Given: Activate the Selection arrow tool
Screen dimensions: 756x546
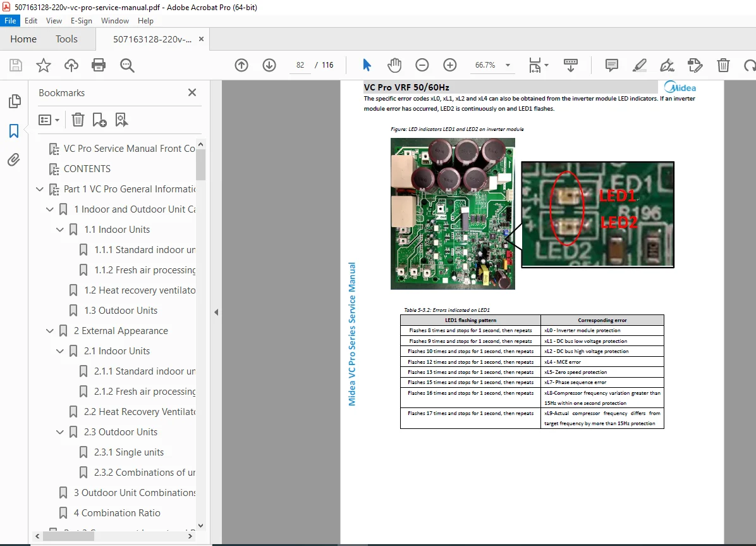Looking at the screenshot, I should 367,65.
